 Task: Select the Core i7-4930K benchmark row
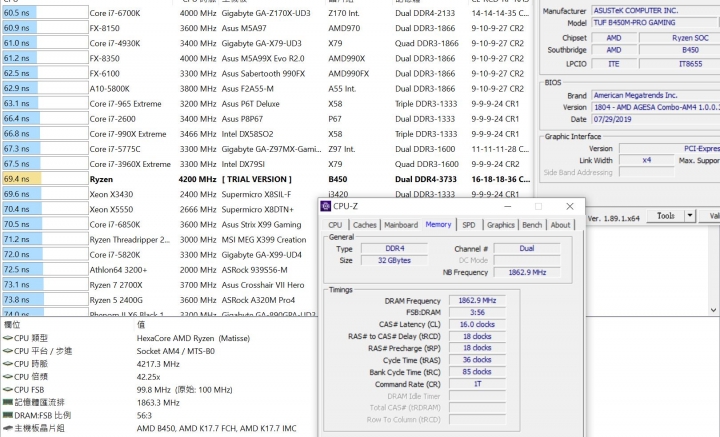266,43
